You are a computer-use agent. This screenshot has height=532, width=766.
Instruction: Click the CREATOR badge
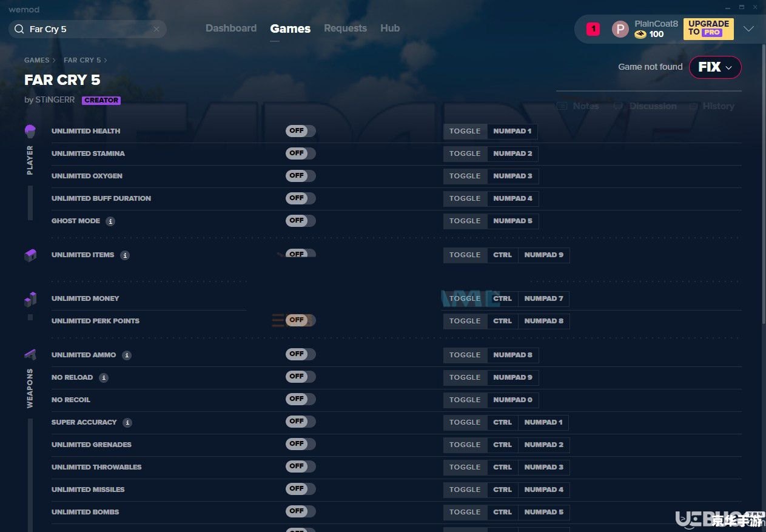pyautogui.click(x=101, y=101)
